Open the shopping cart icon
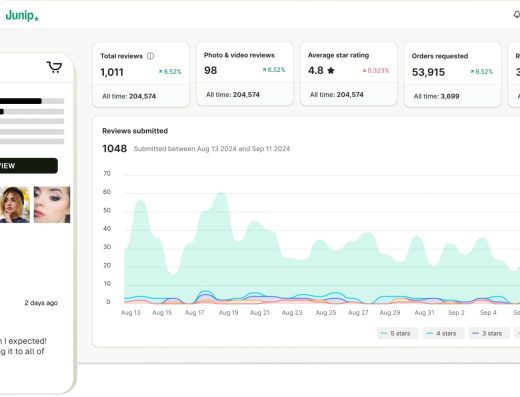Image resolution: width=520 pixels, height=397 pixels. [54, 67]
